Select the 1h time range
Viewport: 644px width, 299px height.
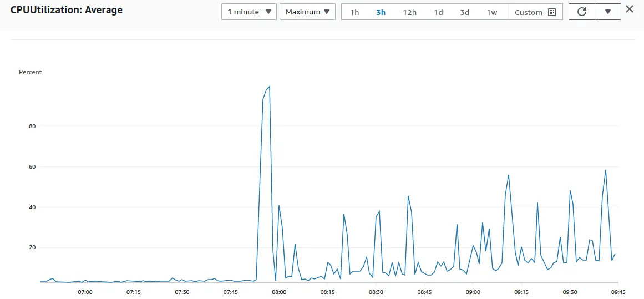354,12
